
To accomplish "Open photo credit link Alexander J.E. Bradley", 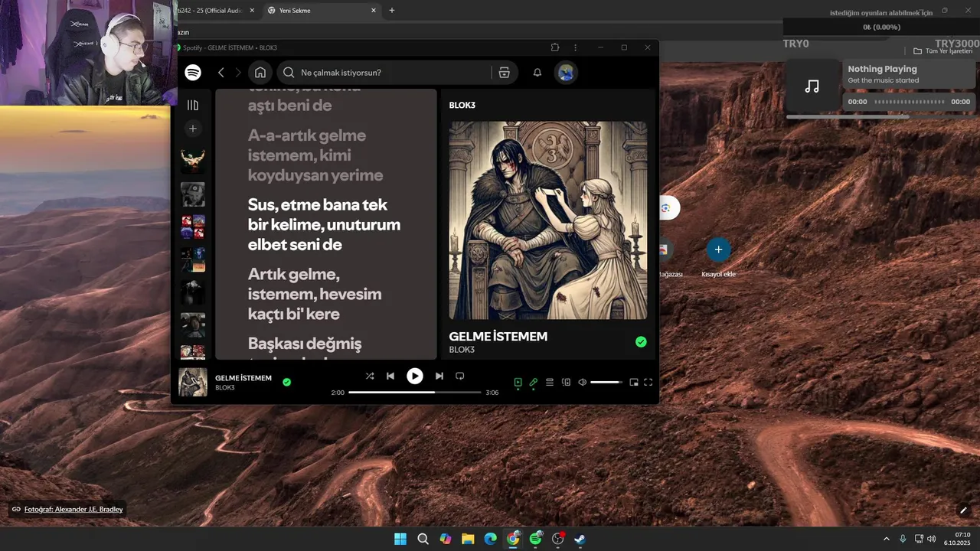I will tap(73, 510).
